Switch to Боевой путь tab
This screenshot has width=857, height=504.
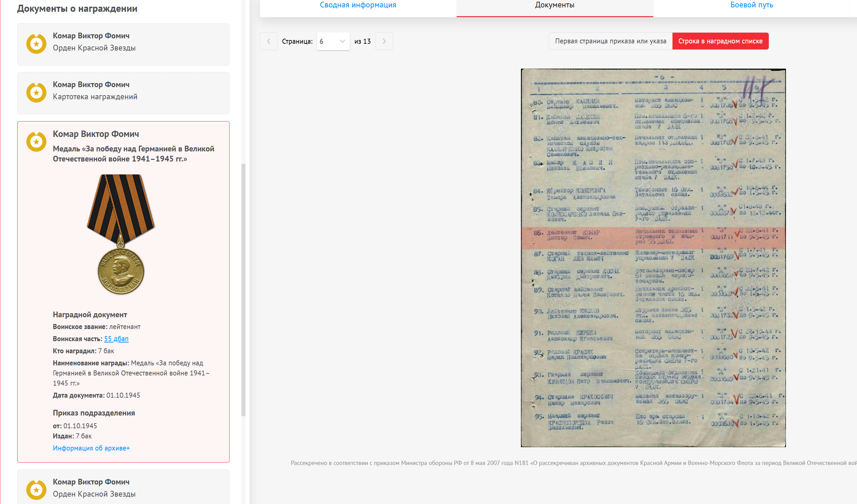(751, 5)
